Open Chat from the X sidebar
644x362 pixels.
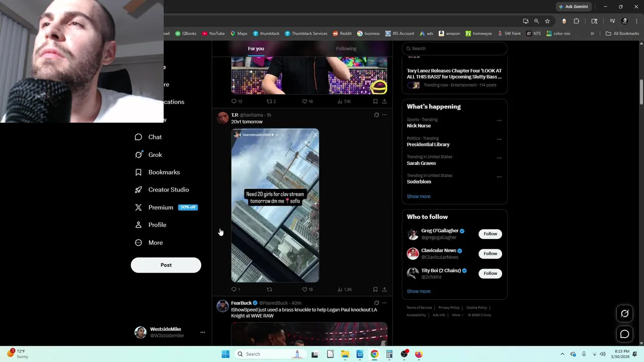[x=148, y=137]
